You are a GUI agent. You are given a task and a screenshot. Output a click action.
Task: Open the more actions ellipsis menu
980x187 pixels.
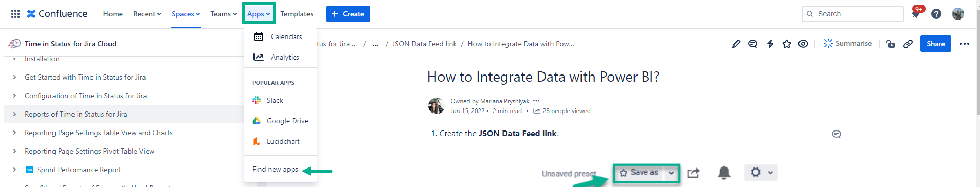(965, 44)
